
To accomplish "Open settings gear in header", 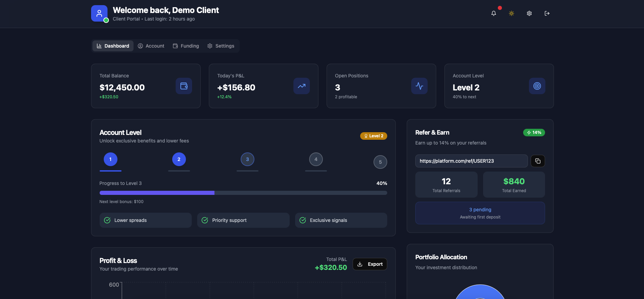I will 529,13.
